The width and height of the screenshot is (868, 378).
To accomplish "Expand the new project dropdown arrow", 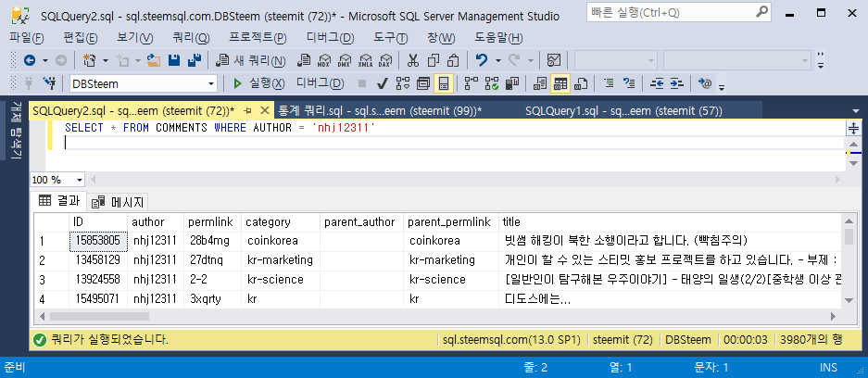I will (x=105, y=60).
